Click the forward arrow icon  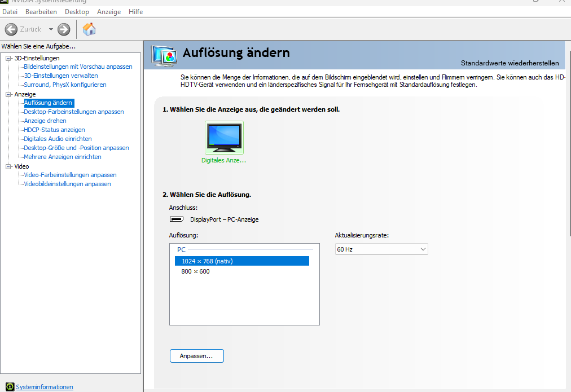tap(64, 29)
